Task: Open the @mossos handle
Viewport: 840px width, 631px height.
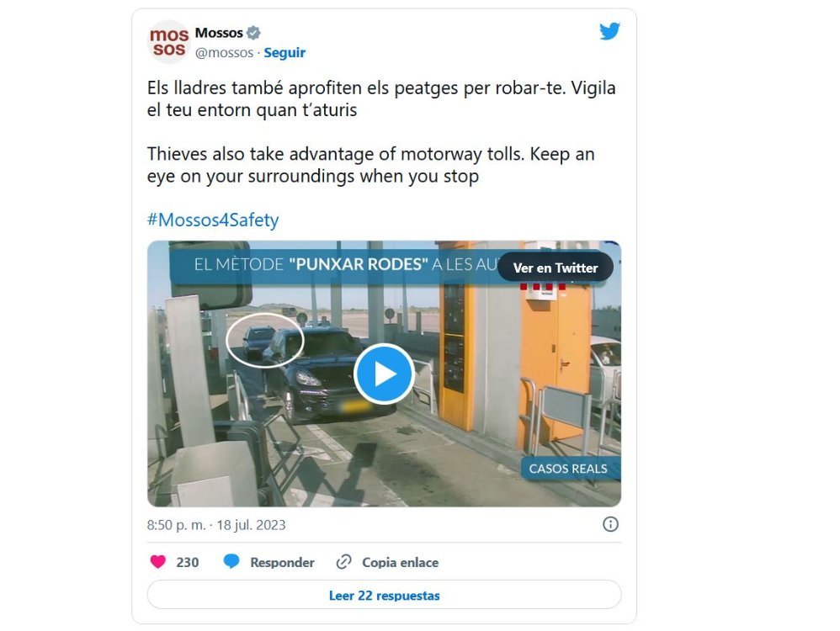Action: [x=225, y=52]
